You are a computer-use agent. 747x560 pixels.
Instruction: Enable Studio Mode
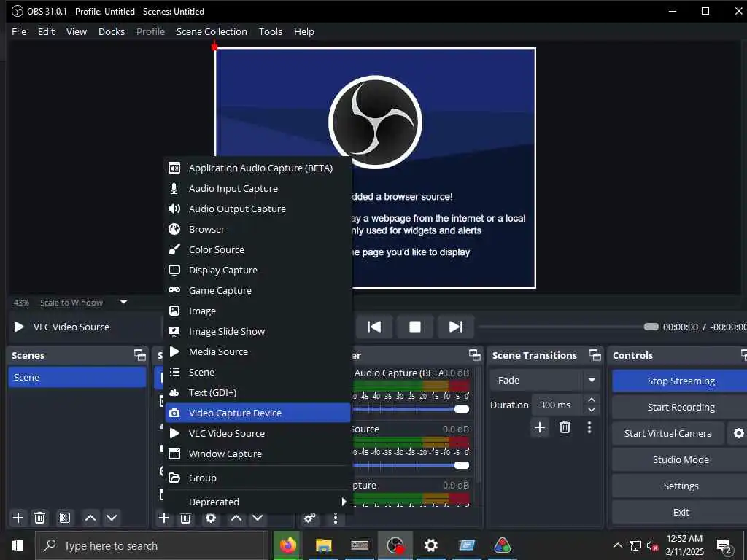pos(681,459)
